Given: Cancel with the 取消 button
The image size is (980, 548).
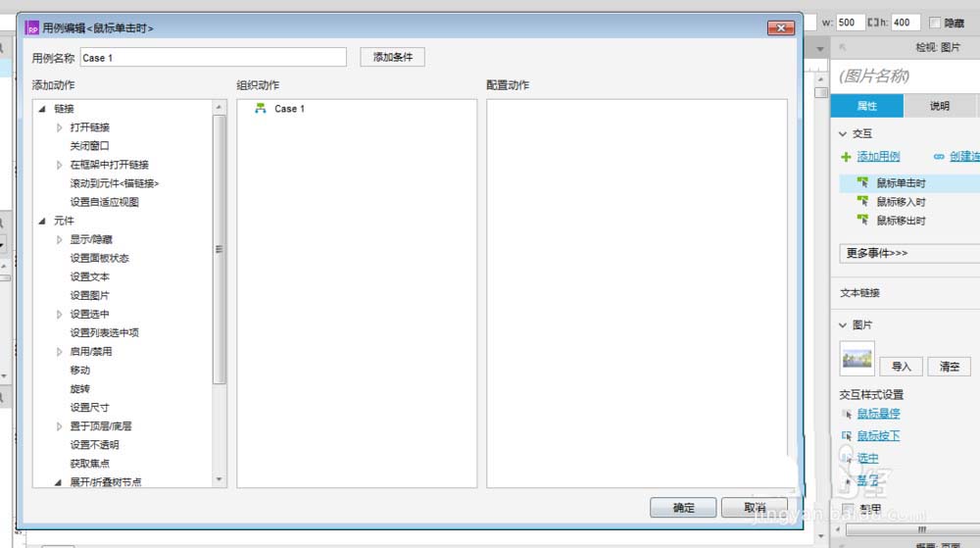Looking at the screenshot, I should point(755,508).
